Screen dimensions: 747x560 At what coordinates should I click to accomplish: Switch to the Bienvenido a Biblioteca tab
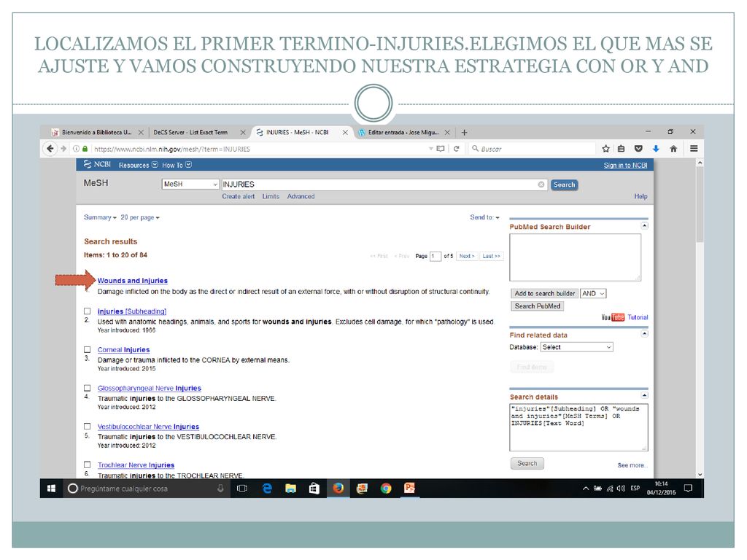[x=96, y=133]
